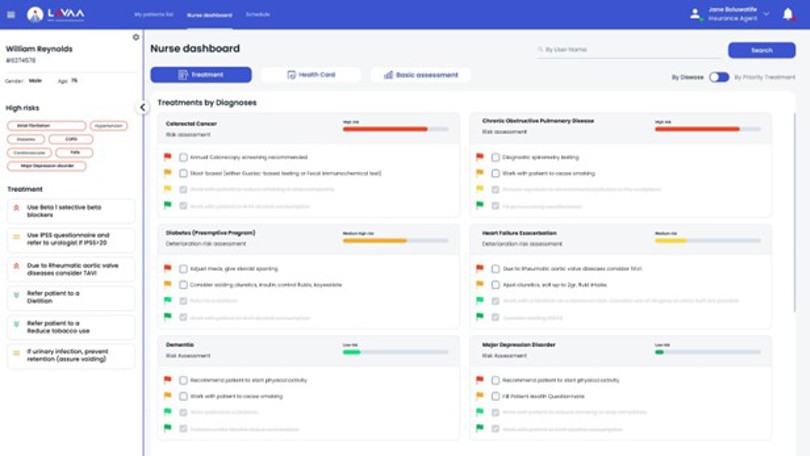Switch to the Schedule tab
This screenshot has height=456, width=810.
click(258, 15)
